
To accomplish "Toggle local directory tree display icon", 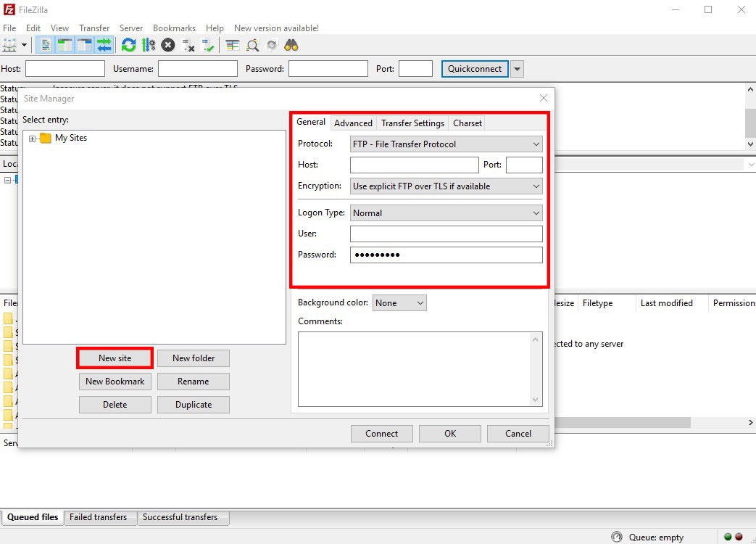I will 65,45.
